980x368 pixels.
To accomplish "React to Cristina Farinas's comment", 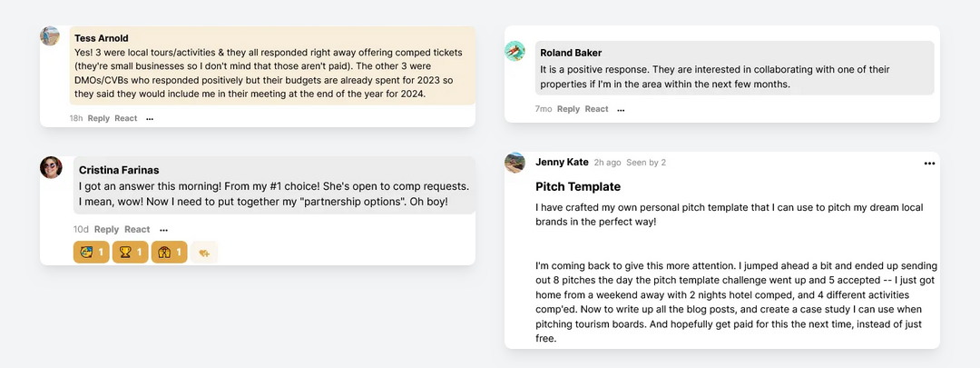I will click(137, 230).
